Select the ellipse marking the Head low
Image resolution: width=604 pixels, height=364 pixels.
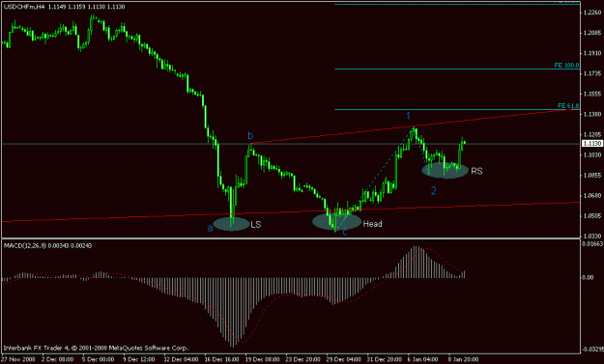coord(336,221)
